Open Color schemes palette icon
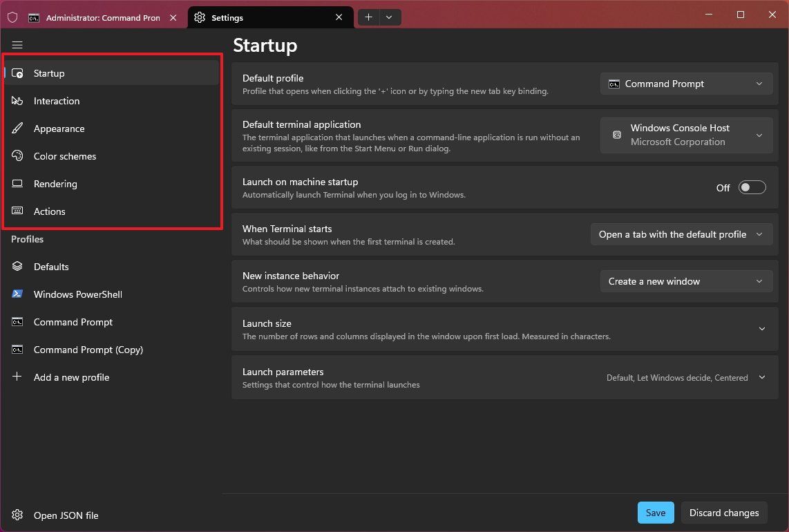789x532 pixels. [x=18, y=155]
